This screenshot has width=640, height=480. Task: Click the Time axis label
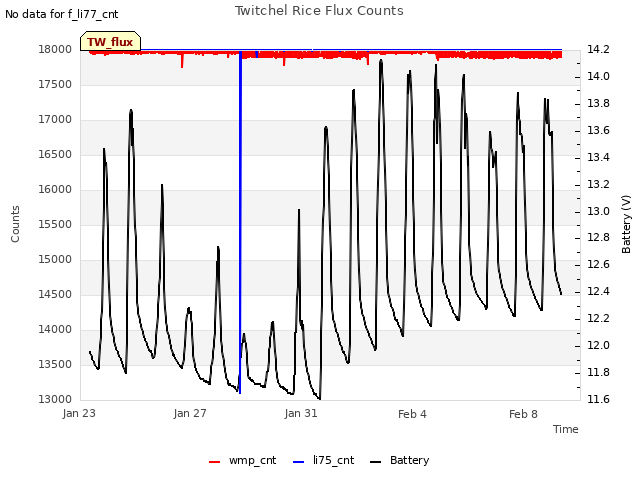point(566,429)
